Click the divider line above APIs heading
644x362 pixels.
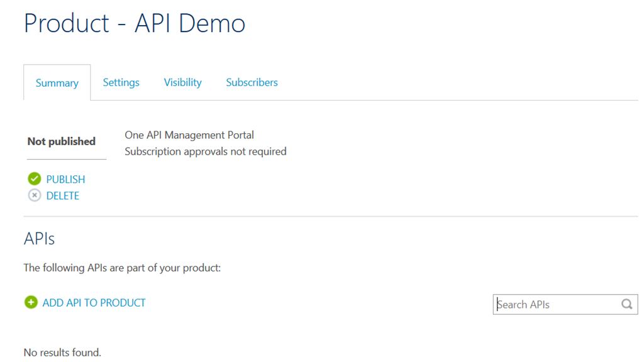pos(331,217)
